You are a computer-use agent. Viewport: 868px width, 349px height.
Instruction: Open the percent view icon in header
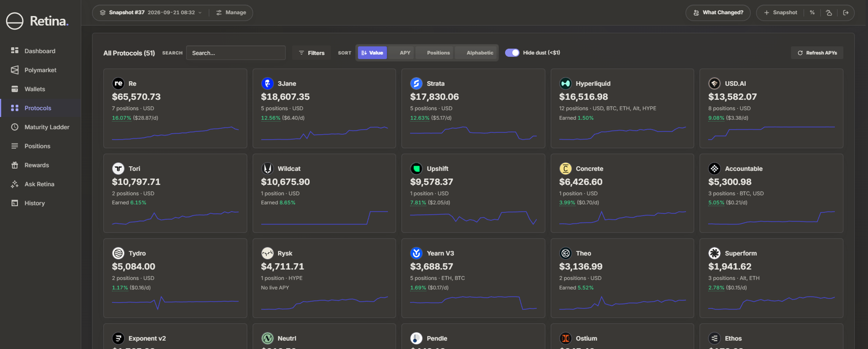(812, 13)
